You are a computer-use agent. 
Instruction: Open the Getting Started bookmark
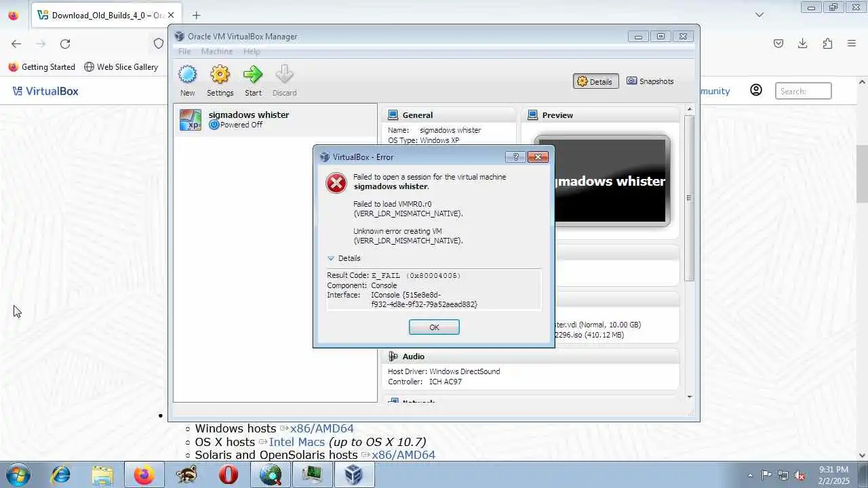pos(41,67)
